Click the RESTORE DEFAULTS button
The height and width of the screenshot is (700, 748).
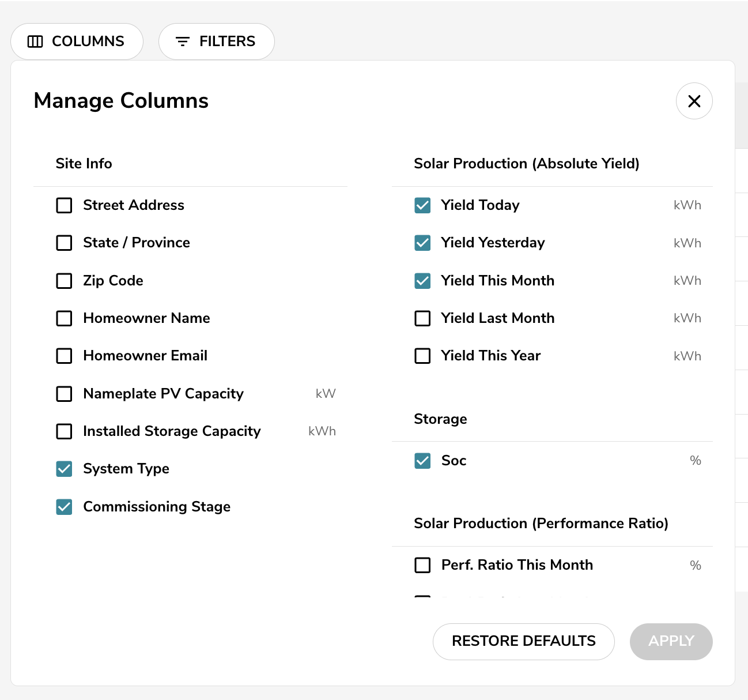(523, 641)
